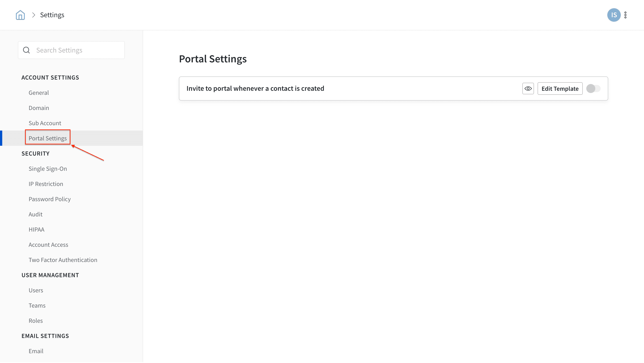The height and width of the screenshot is (363, 644).
Task: Go to the home icon
Action: click(x=20, y=15)
